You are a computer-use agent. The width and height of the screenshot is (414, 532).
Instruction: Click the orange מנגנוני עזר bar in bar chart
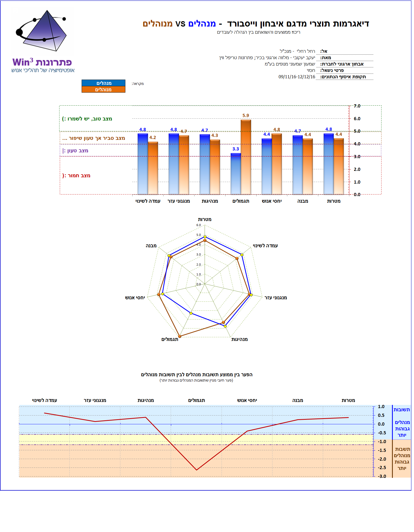click(184, 165)
